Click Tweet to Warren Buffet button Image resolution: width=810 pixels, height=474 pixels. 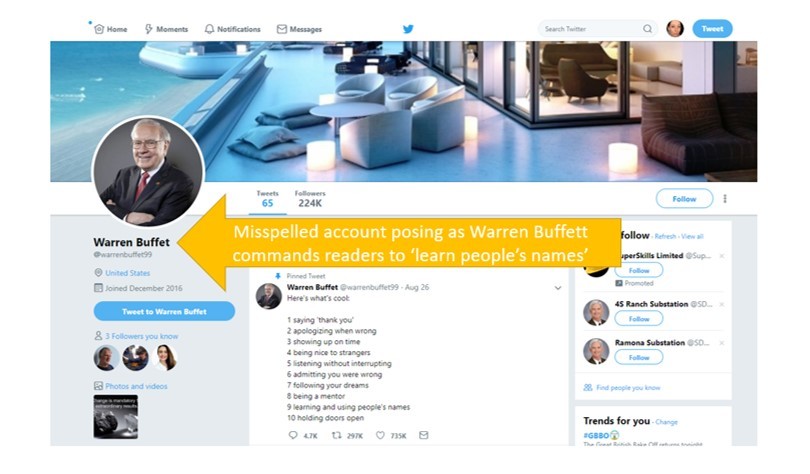164,311
